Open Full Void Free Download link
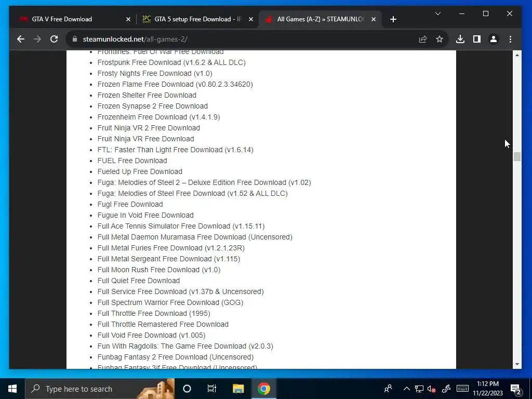Viewport: 532px width, 399px height. pos(151,335)
